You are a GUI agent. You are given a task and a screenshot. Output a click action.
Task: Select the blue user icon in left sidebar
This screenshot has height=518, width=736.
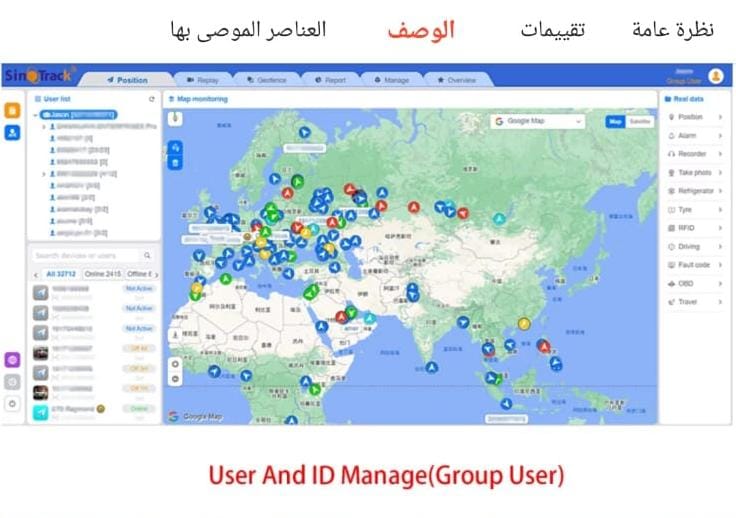(12, 133)
